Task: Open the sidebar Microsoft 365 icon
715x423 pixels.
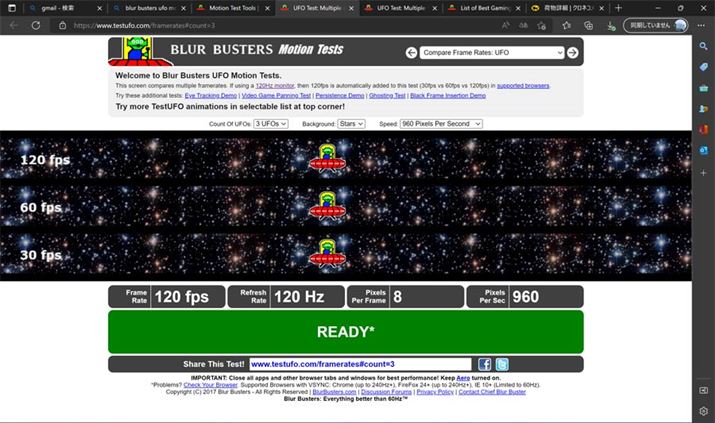Action: point(704,129)
